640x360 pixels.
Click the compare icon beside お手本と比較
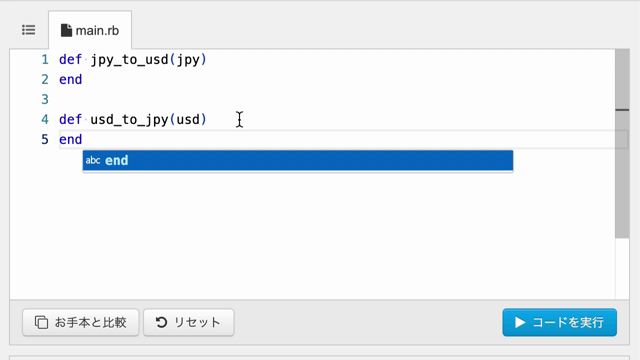tap(41, 322)
